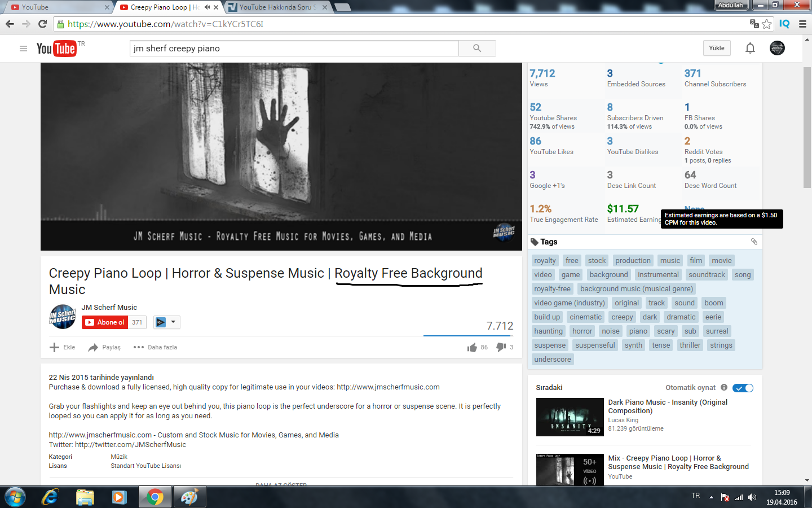Click the royalty tag

point(545,260)
